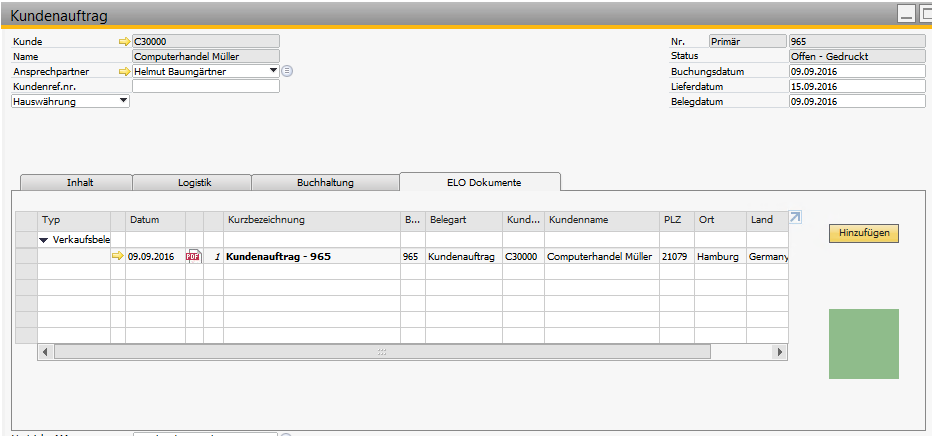
Task: Click the yellow link arrow beside Kunde
Action: [124, 42]
